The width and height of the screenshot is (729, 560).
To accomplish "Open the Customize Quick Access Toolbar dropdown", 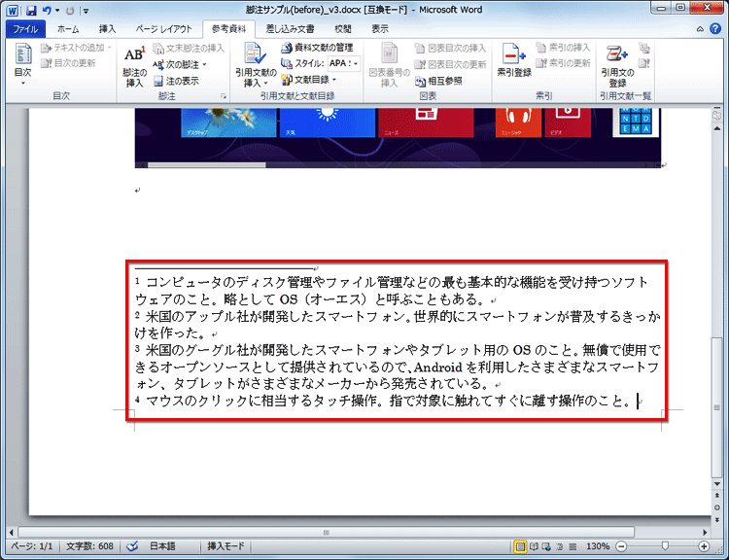I will pos(86,11).
